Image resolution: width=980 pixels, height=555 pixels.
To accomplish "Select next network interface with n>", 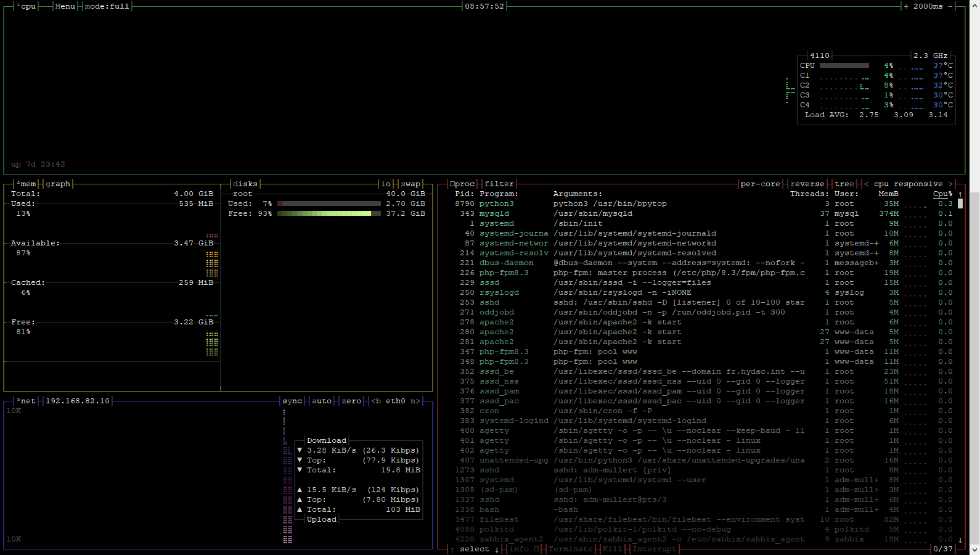I will point(415,401).
